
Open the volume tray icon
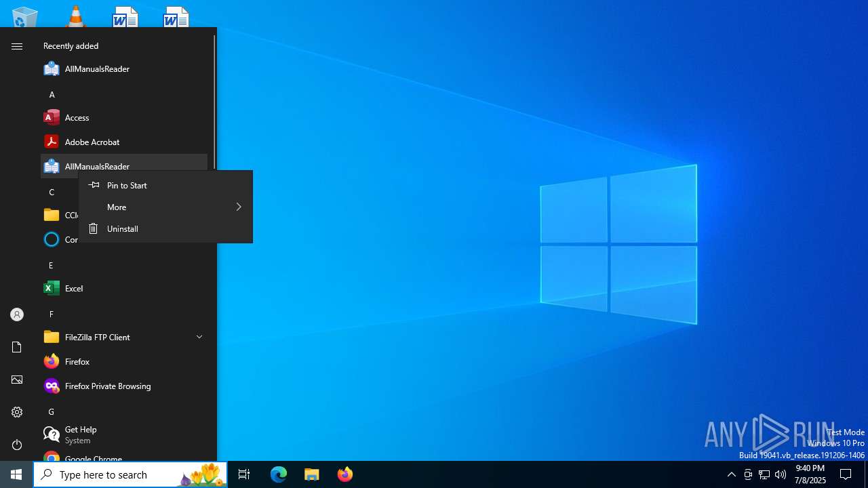click(x=781, y=474)
